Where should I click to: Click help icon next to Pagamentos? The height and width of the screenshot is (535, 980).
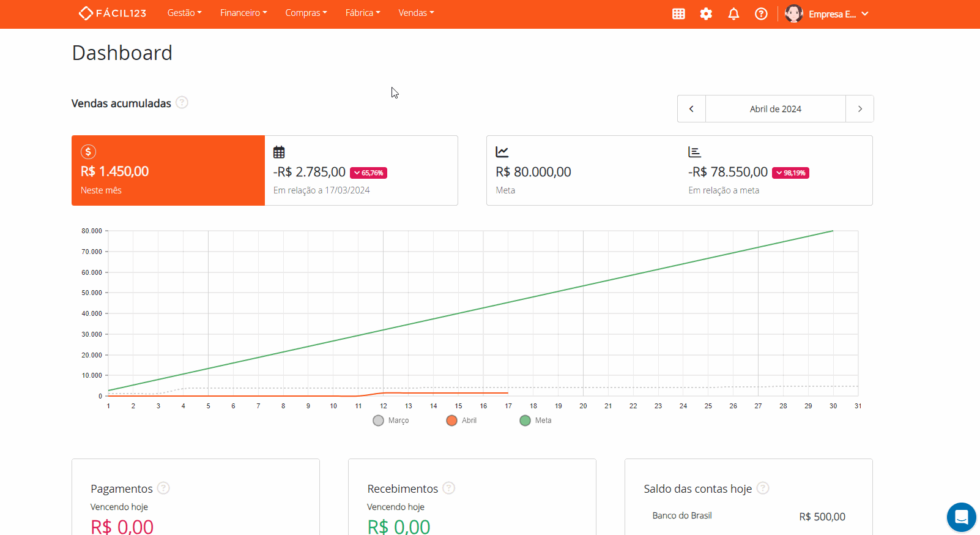163,488
